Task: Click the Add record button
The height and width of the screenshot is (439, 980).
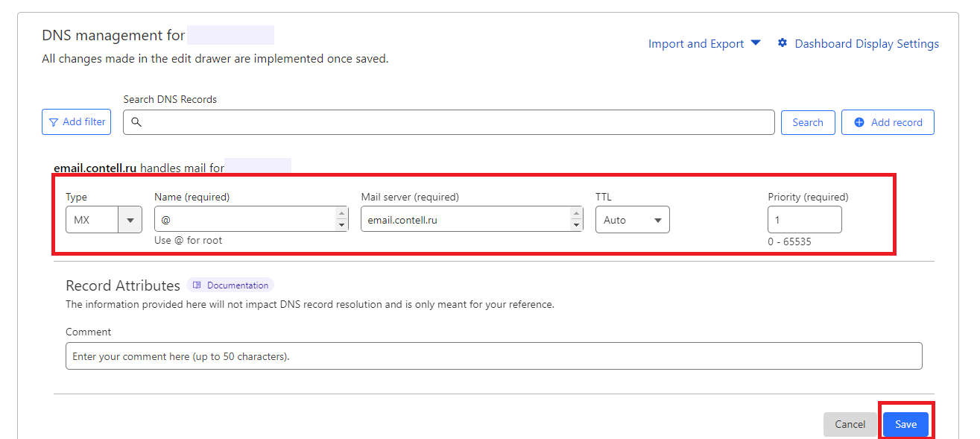Action: click(x=888, y=121)
